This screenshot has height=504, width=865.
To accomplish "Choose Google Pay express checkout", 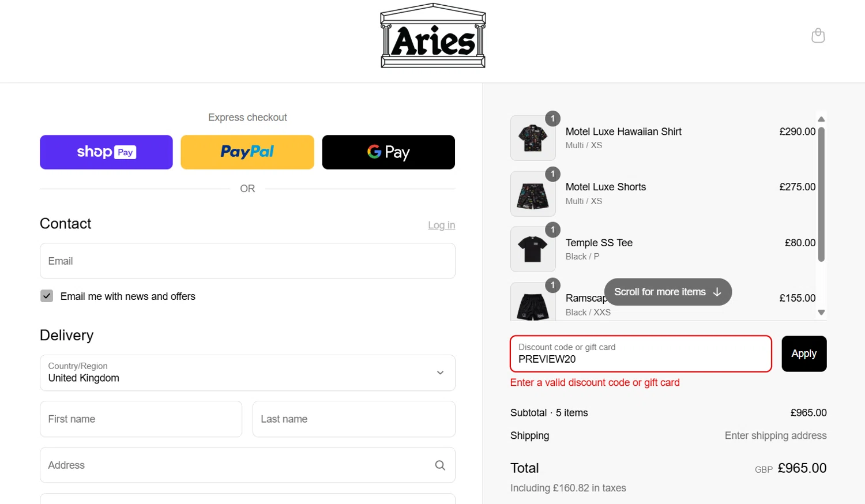I will click(389, 152).
